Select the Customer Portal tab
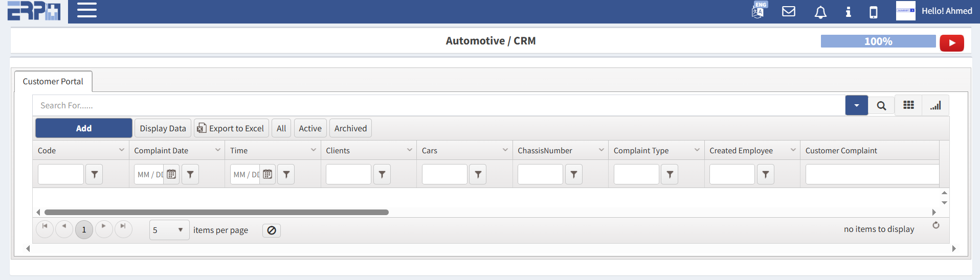This screenshot has width=980, height=280. coord(53,81)
